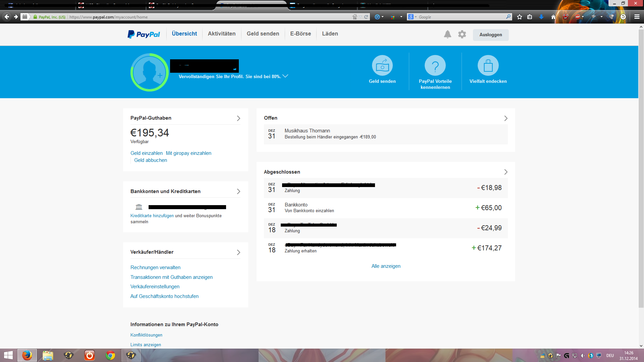Viewport: 644px width, 362px height.
Task: Click the red power button taskbar icon
Action: (x=90, y=355)
